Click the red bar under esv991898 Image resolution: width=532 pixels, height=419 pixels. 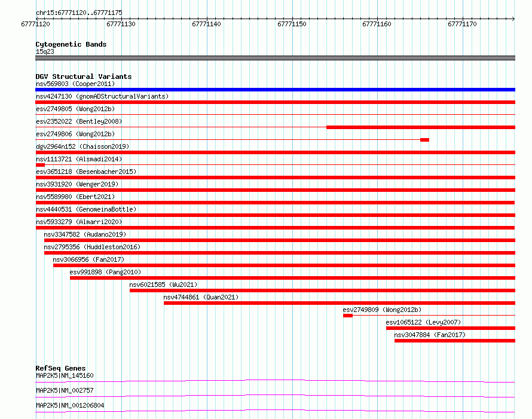292,278
